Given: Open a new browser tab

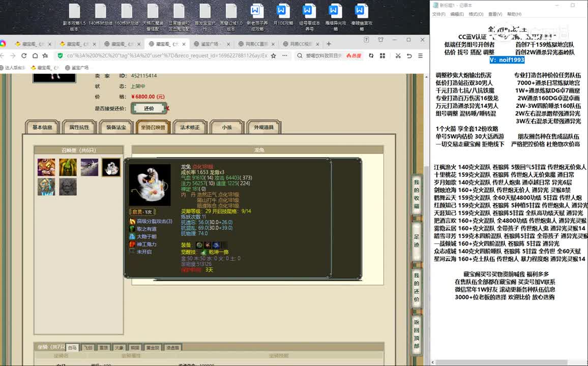Looking at the screenshot, I should point(329,44).
